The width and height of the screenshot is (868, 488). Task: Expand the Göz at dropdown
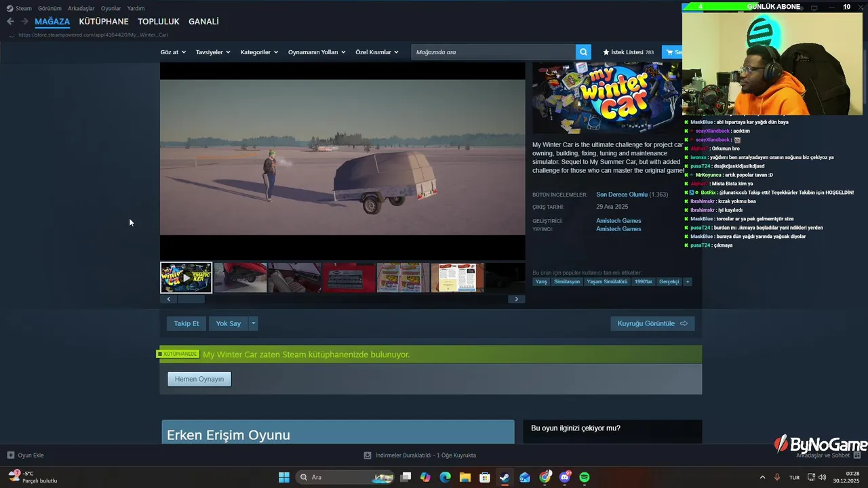173,52
